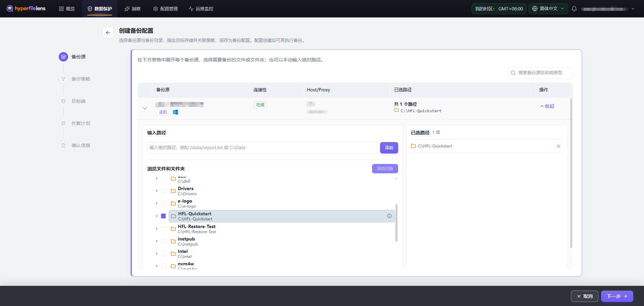The image size is (644, 306).
Task: Check the e-logo folder checkbox
Action: pyautogui.click(x=163, y=203)
